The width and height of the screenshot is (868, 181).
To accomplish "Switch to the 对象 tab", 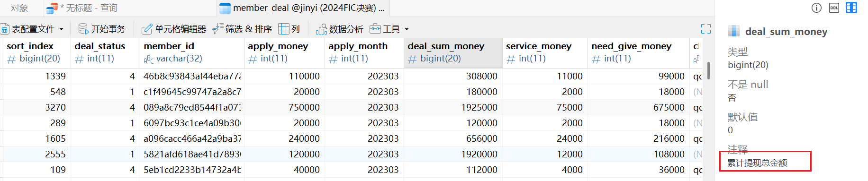I will click(x=19, y=8).
